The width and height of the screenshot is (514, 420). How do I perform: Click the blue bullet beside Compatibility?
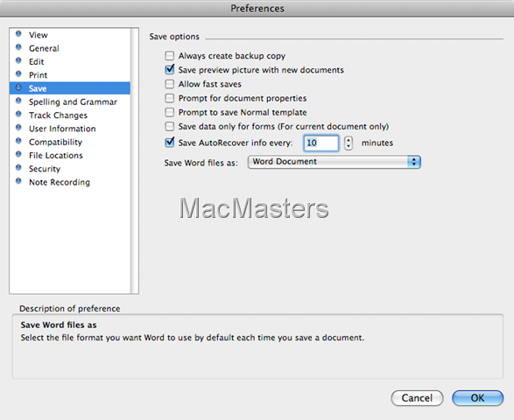(x=18, y=141)
